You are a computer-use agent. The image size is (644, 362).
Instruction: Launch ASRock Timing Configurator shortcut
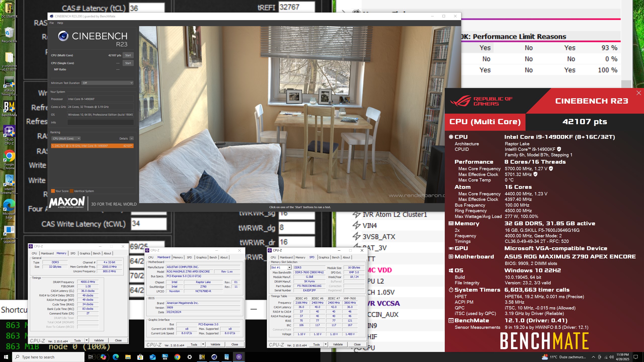9,86
